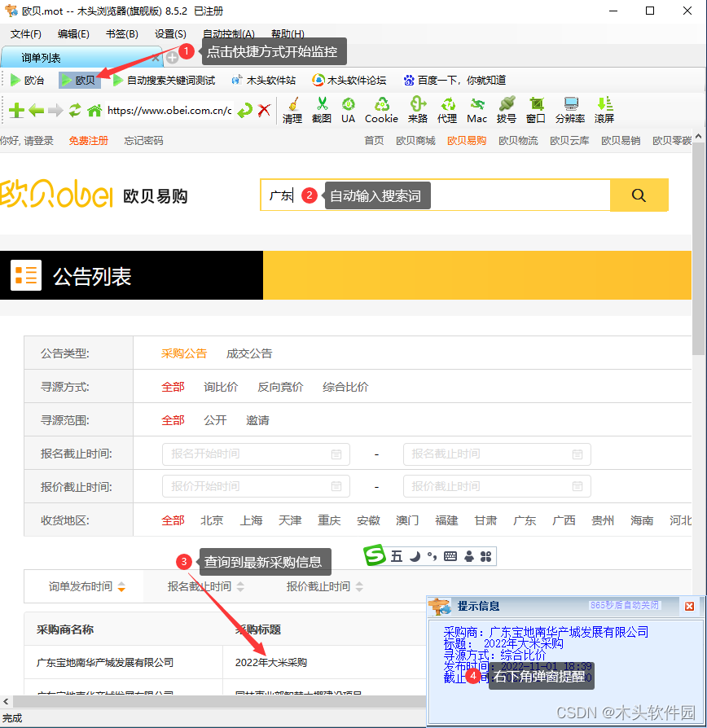Screen dimensions: 707x728
Task: Sort by 报价截止时间 column arrows
Action: tap(359, 587)
